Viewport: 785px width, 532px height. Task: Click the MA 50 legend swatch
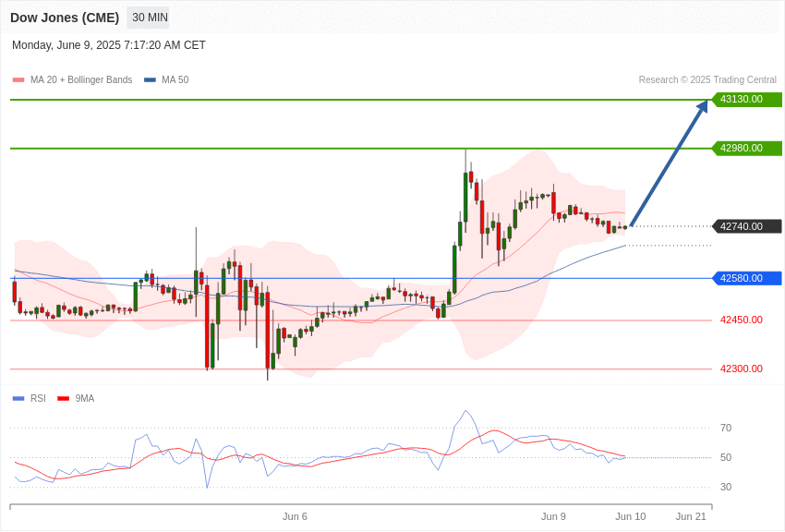(x=150, y=79)
